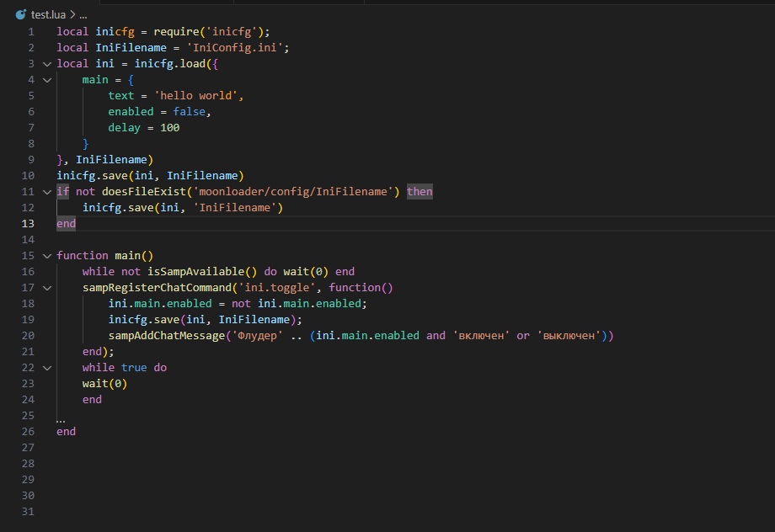
Task: Click line number 1 in the gutter
Action: click(31, 32)
